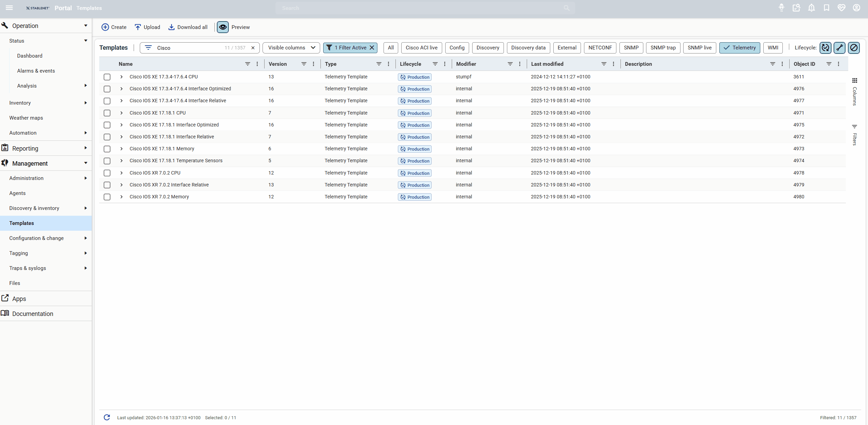This screenshot has width=868, height=425.
Task: Expand the Cisco IOS XE 17.18.1 CPU row
Action: tap(121, 113)
